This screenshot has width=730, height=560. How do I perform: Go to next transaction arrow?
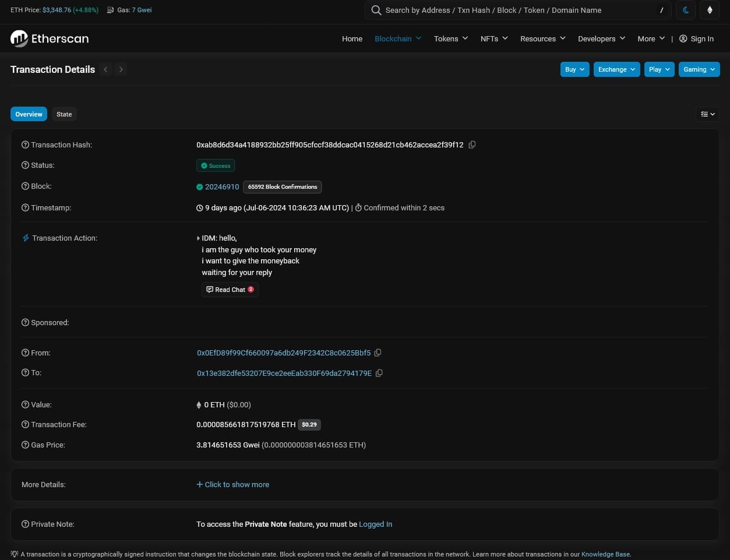[x=121, y=69]
